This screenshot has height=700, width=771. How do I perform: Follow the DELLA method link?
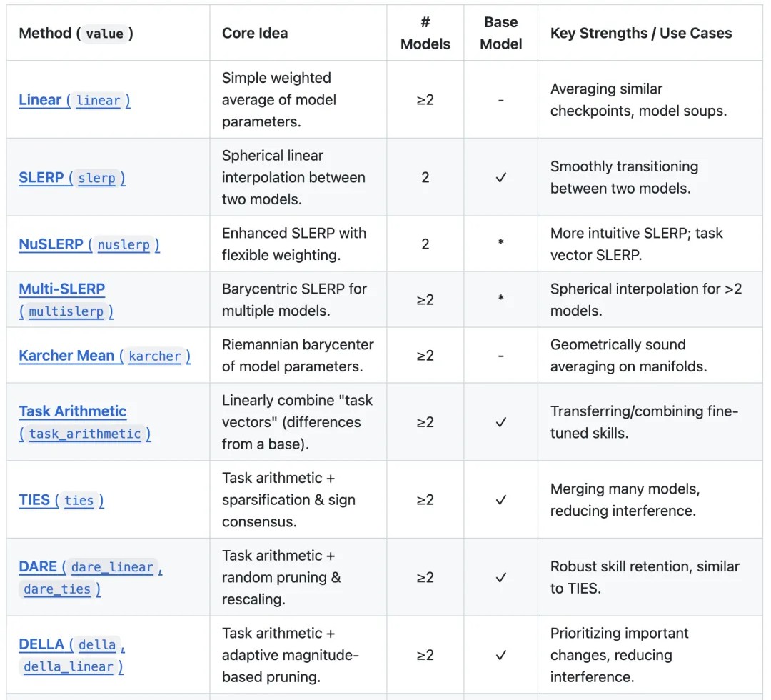tap(41, 644)
